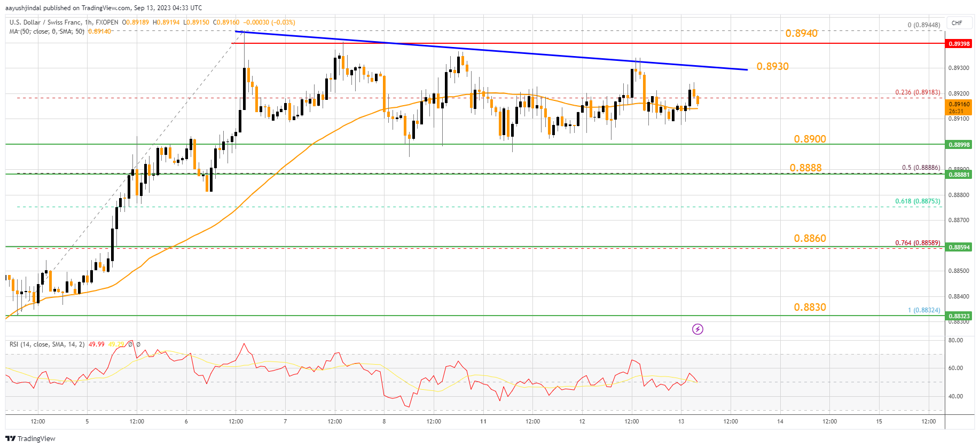Click the date label 11 on time axis
This screenshot has height=448, width=980.
pyautogui.click(x=483, y=421)
